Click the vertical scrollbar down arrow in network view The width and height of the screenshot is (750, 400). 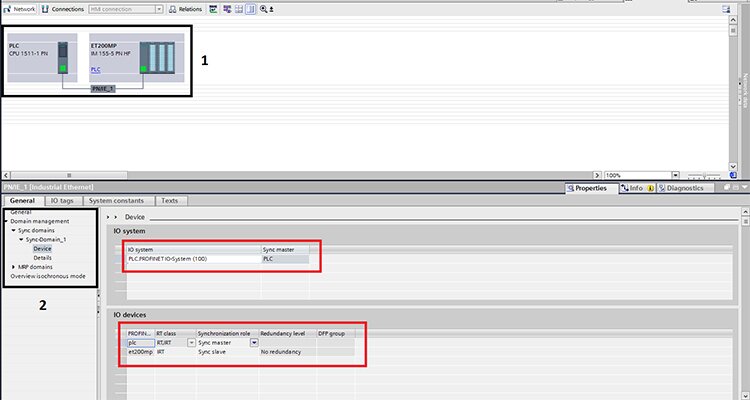[x=733, y=167]
